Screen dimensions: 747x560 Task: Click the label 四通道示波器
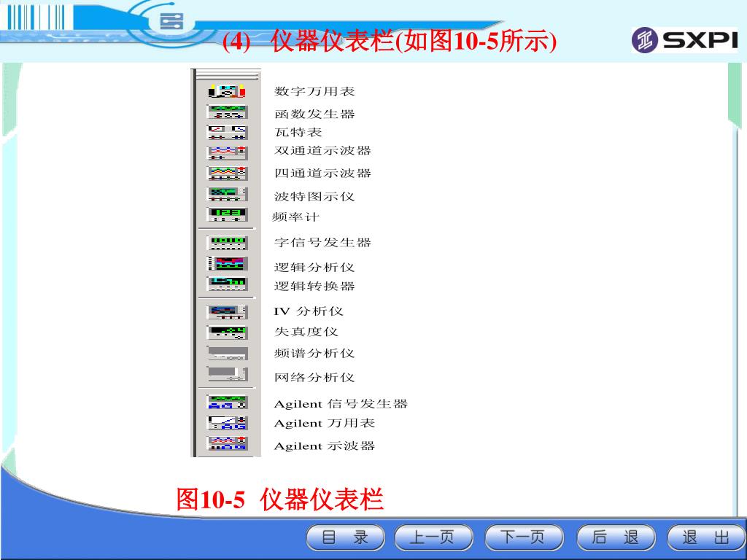point(322,174)
